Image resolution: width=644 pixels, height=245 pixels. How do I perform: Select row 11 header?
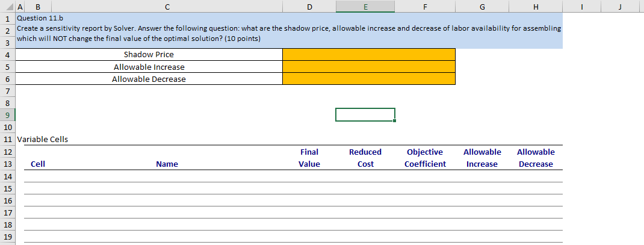pyautogui.click(x=7, y=139)
